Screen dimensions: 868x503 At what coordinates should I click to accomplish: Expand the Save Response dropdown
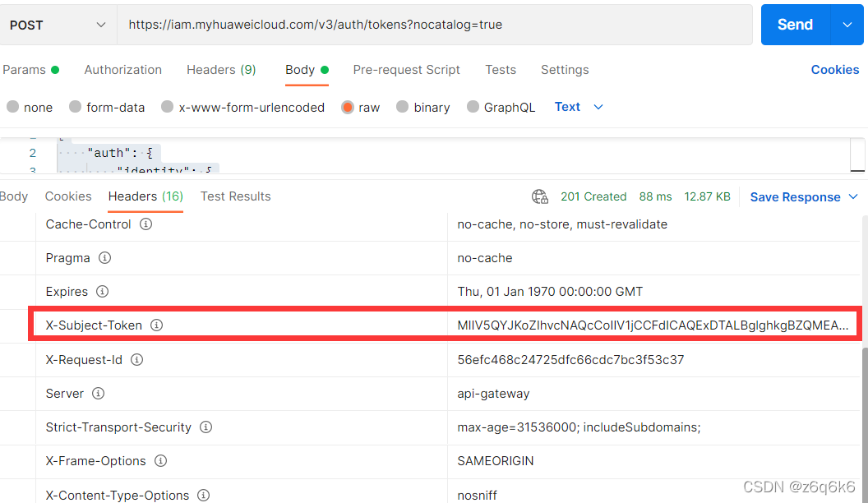pos(853,197)
